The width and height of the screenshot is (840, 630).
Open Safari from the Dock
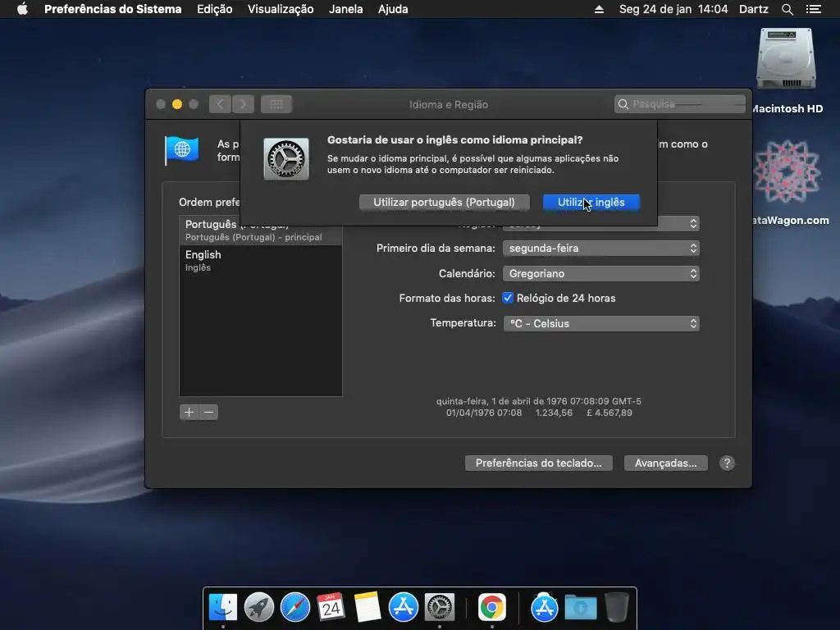point(295,607)
